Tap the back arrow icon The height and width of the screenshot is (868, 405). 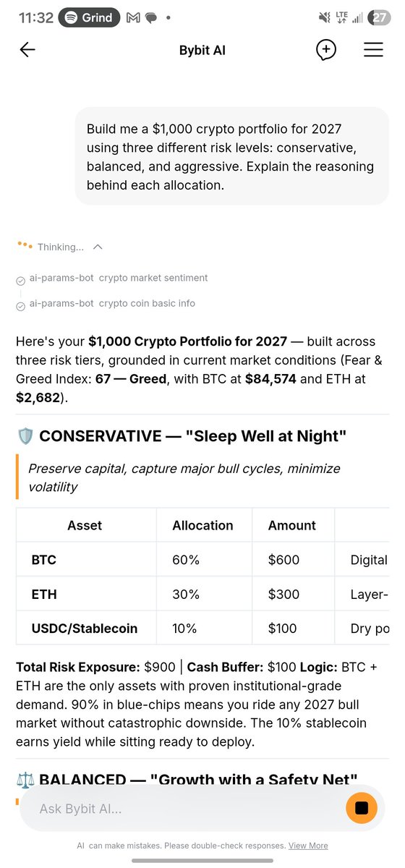point(27,50)
